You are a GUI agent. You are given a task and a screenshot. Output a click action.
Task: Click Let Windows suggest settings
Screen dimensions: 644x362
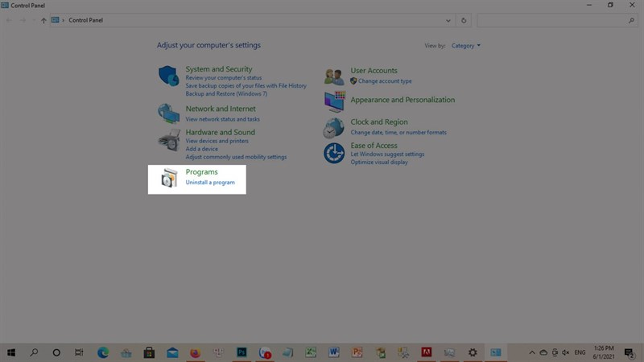(387, 154)
